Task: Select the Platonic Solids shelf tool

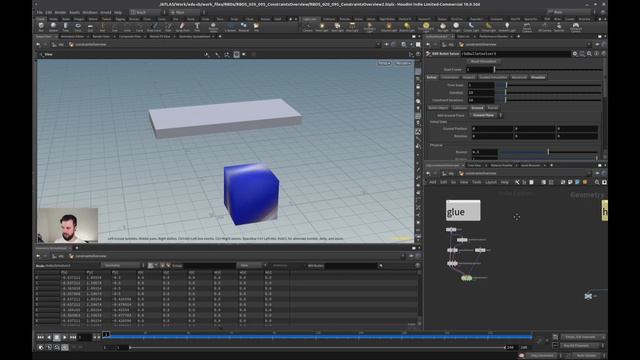Action: pos(213,27)
